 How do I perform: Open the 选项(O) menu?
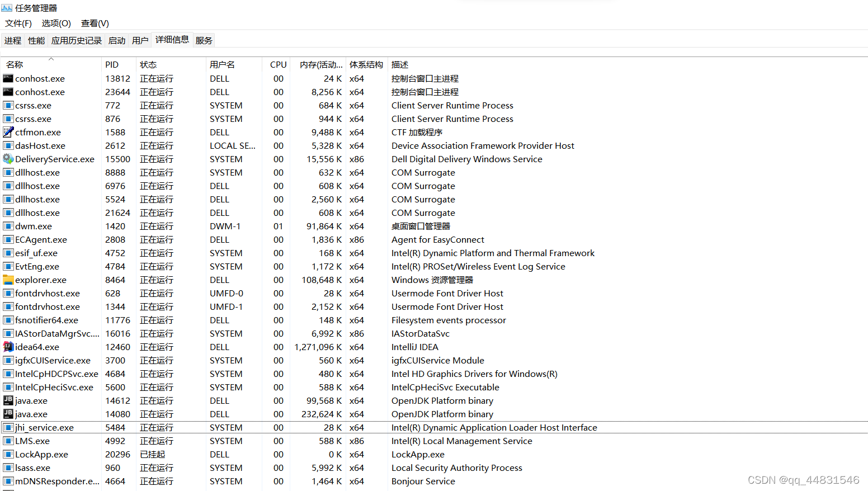tap(56, 23)
